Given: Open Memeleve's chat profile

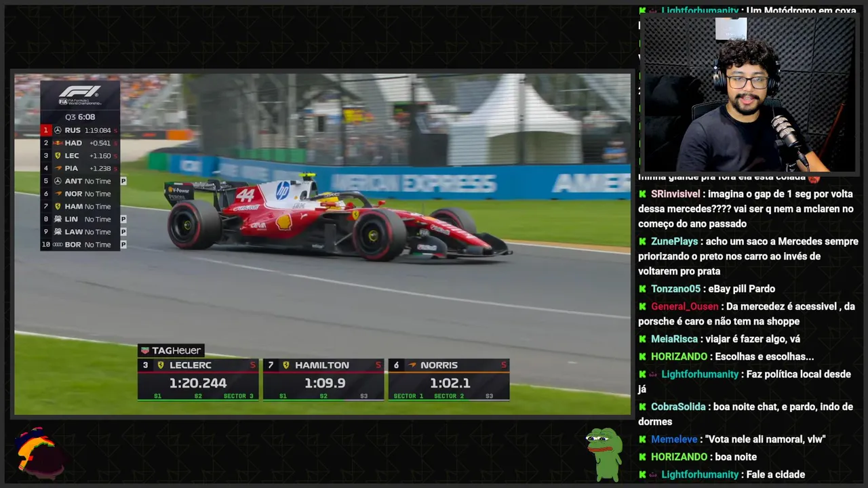Looking at the screenshot, I should pyautogui.click(x=674, y=439).
